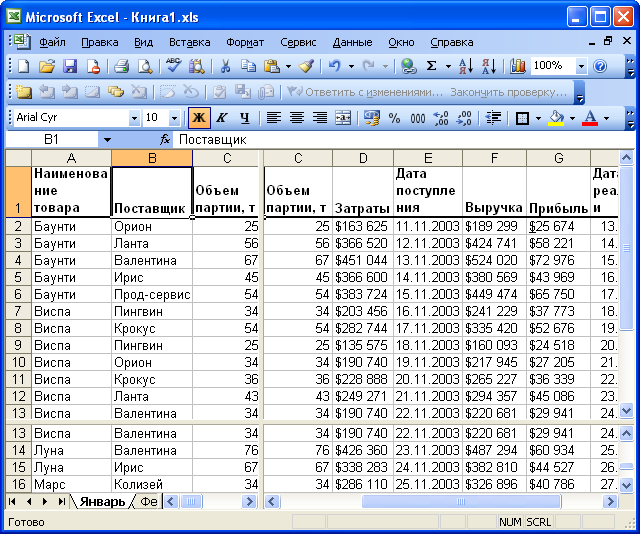Click the Merge and Center icon

343,118
